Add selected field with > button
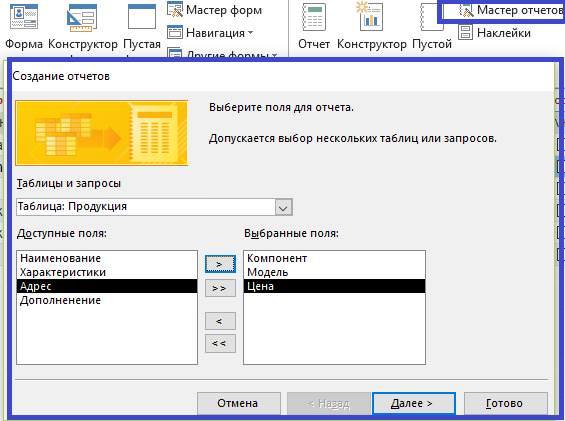Viewport: 565px width, 421px height. (220, 264)
